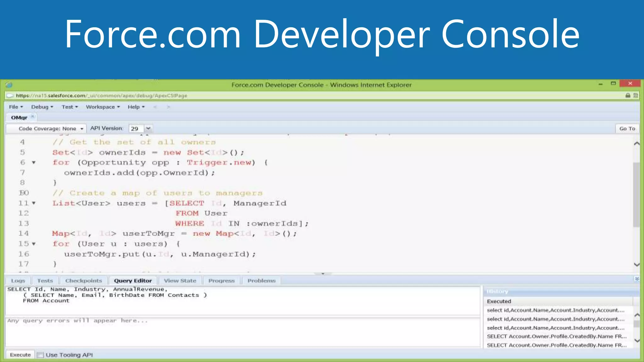Open the Workspace menu
The width and height of the screenshot is (644, 362).
pos(103,107)
